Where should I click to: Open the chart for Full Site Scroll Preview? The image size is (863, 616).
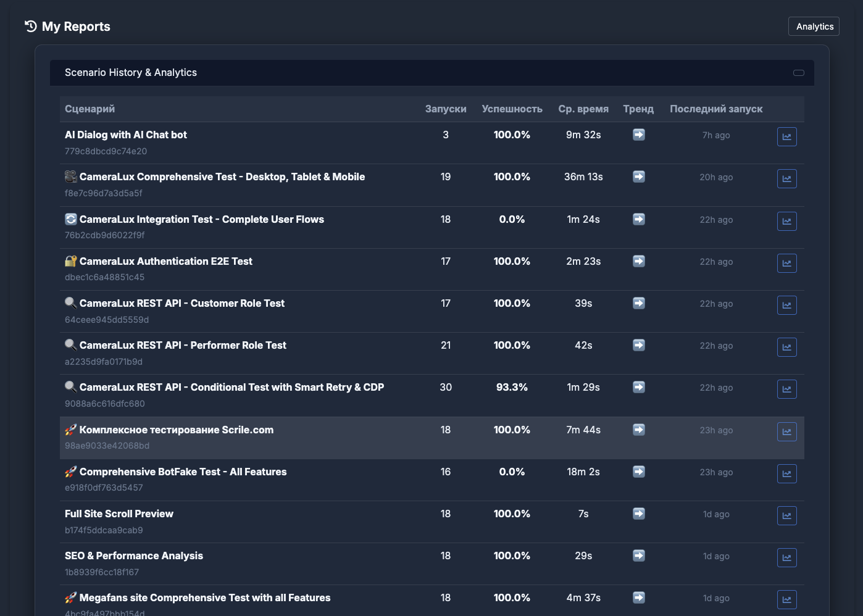(x=786, y=515)
